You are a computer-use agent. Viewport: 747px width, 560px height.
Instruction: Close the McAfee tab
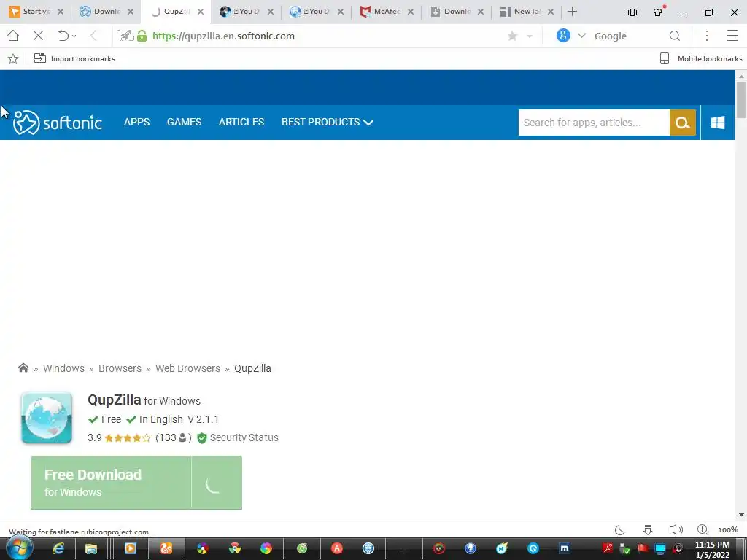tap(411, 12)
